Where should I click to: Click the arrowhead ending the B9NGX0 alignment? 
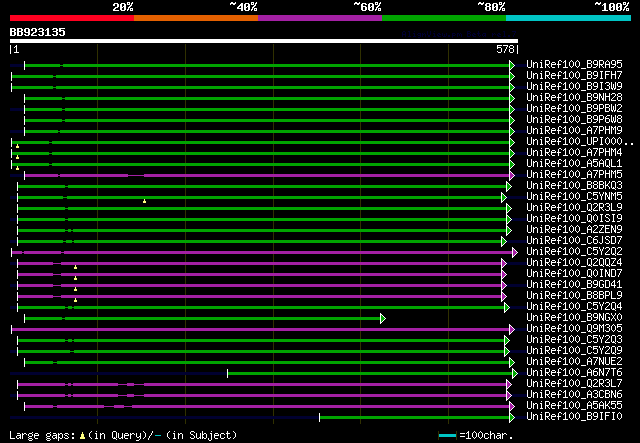point(383,318)
